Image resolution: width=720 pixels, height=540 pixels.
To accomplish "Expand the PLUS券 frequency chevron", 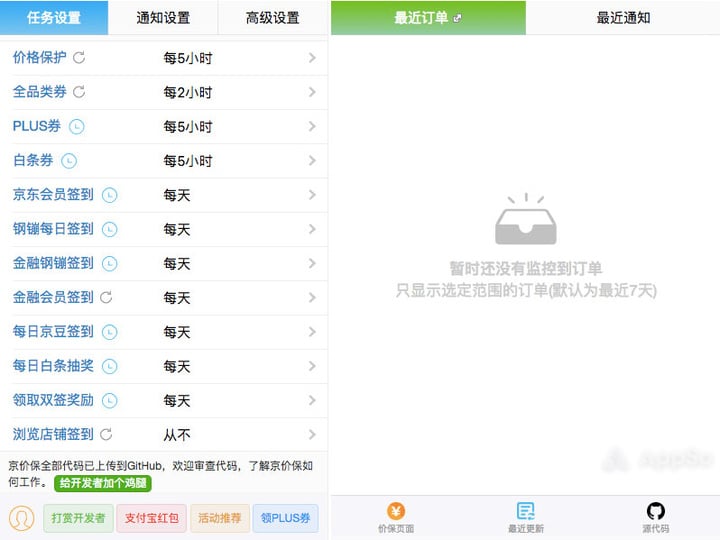I will pos(312,126).
